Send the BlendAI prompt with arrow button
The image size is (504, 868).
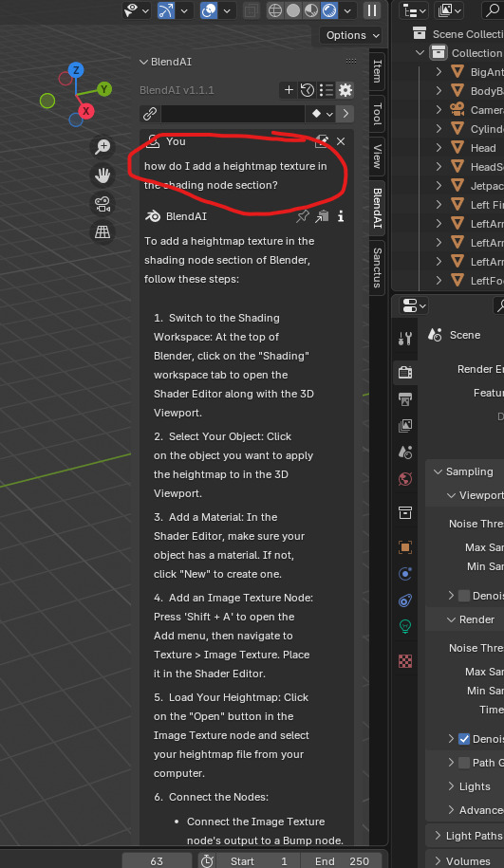coord(345,114)
